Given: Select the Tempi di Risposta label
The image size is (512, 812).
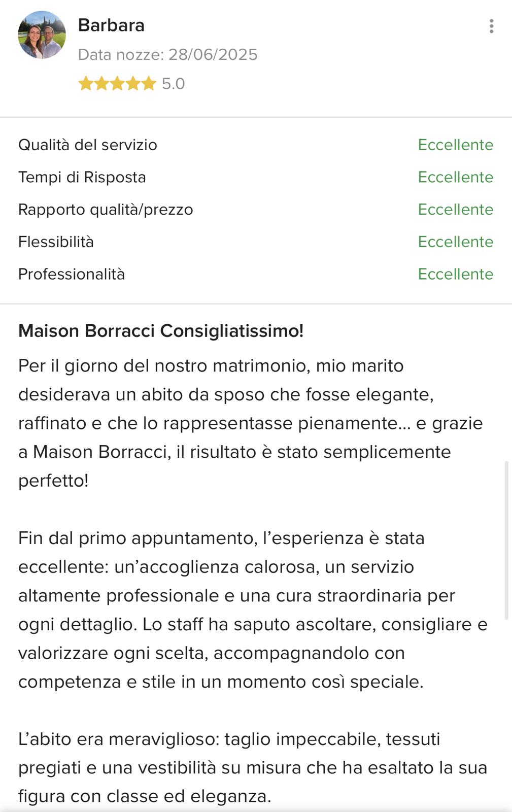Looking at the screenshot, I should pos(82,177).
